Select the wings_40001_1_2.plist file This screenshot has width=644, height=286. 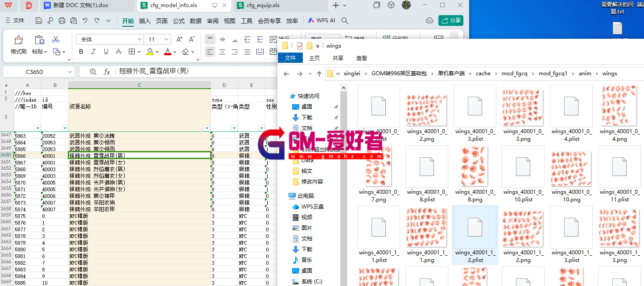pos(475,235)
